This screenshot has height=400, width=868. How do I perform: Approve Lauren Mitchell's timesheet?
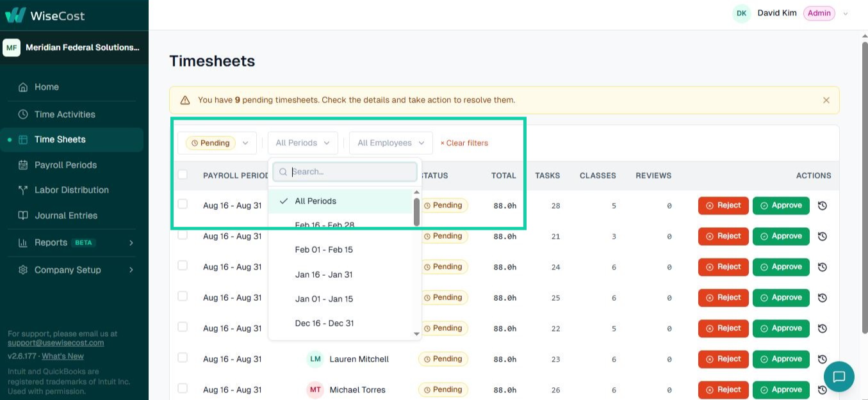pos(781,359)
